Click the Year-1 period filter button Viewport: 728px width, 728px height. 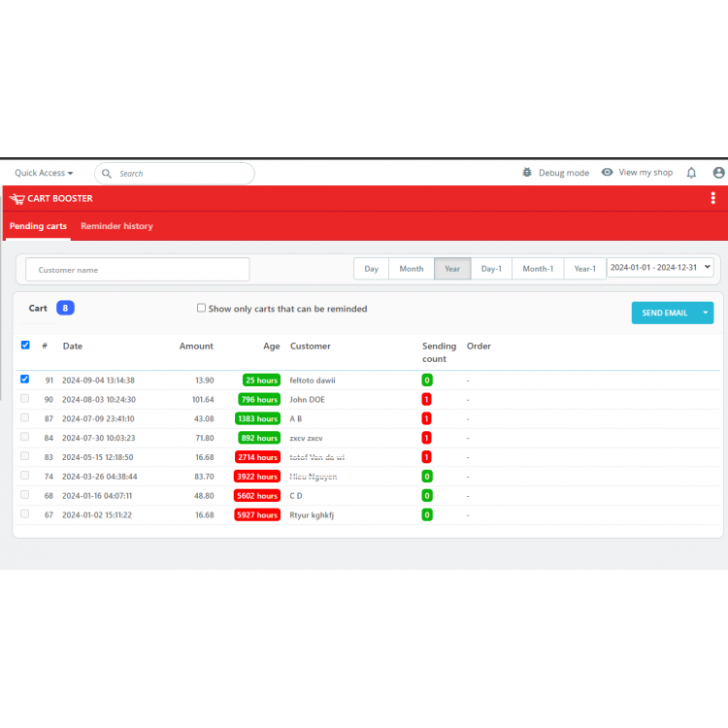click(584, 269)
